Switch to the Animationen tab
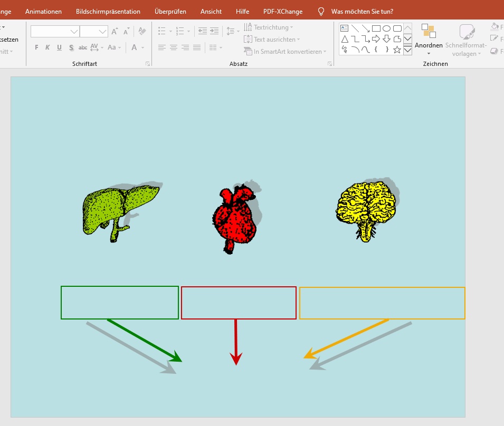Viewport: 504px width, 426px height. pos(43,12)
